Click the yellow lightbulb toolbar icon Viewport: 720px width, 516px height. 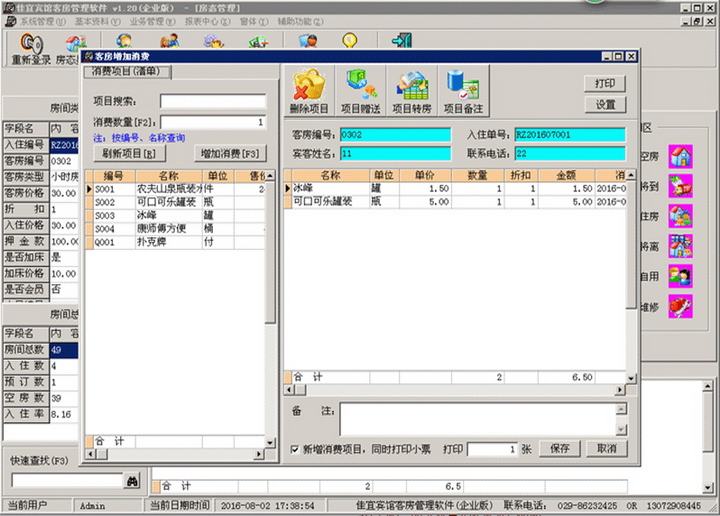tap(350, 40)
